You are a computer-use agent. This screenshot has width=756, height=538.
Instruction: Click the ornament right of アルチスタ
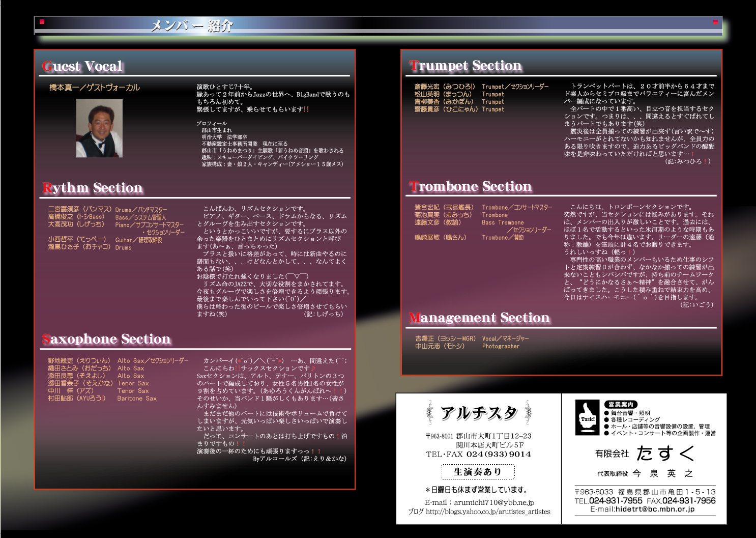528,412
